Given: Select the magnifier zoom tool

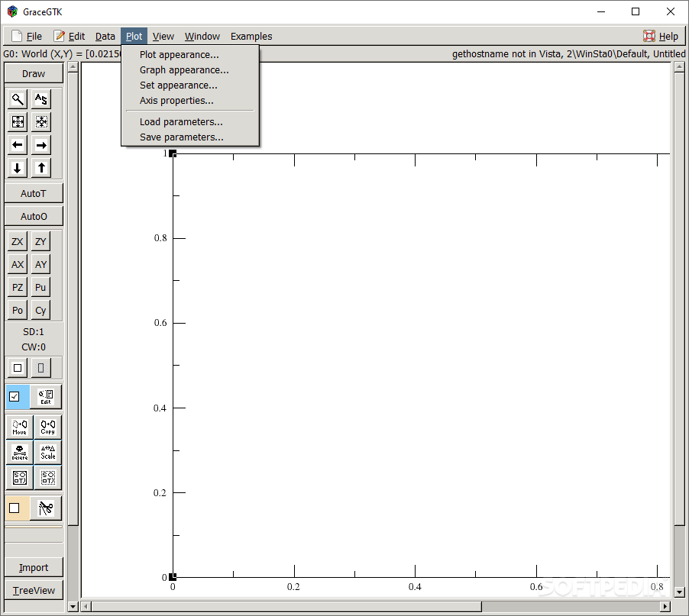Looking at the screenshot, I should [x=18, y=99].
